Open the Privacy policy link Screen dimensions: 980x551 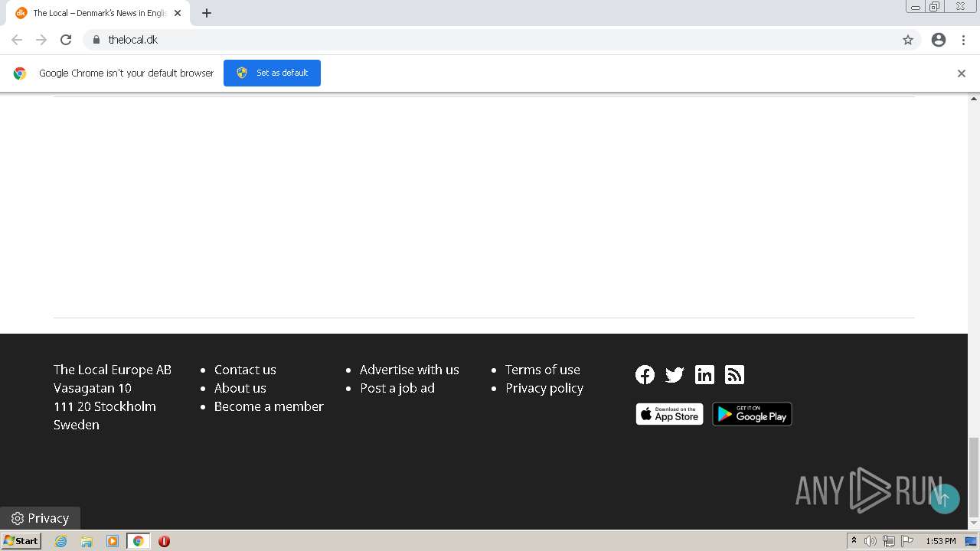[x=544, y=388]
